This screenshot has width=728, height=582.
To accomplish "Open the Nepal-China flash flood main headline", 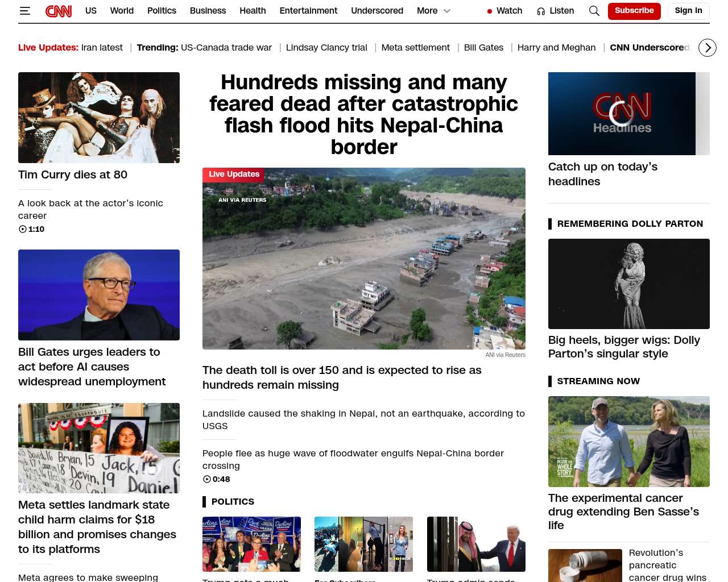I will coord(364,114).
